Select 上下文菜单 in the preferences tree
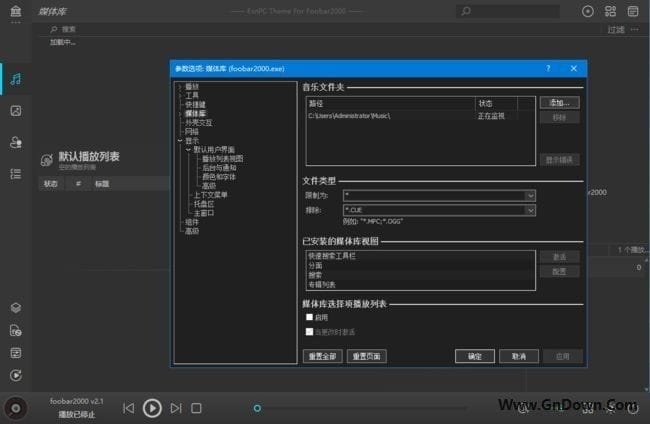Image resolution: width=650 pixels, height=424 pixels. (211, 195)
